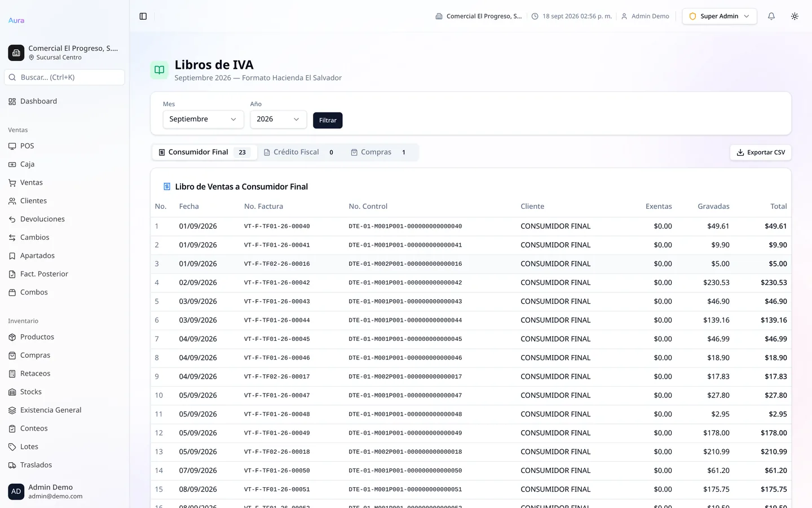
Task: Open Traslados in the sidebar
Action: [x=64, y=465]
